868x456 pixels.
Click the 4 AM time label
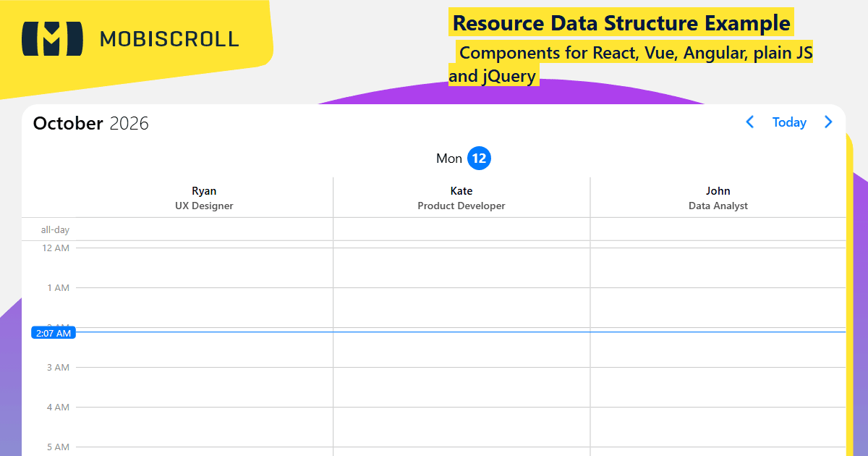(x=58, y=408)
